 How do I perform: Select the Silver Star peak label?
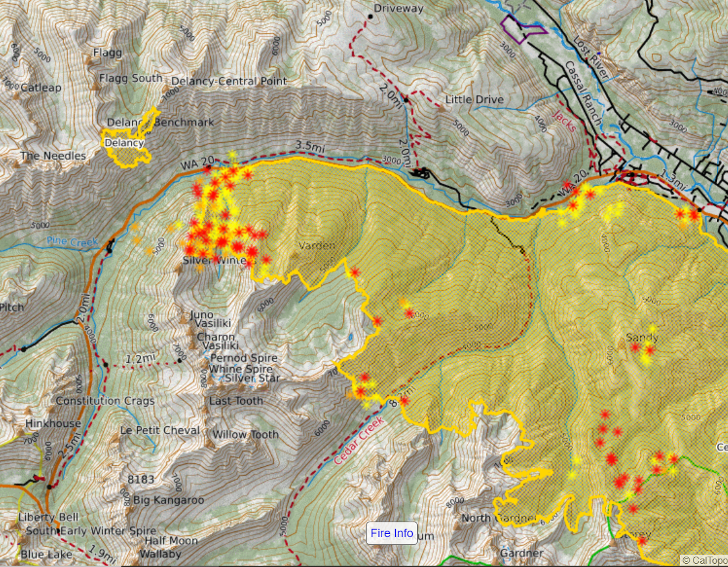coord(252,378)
